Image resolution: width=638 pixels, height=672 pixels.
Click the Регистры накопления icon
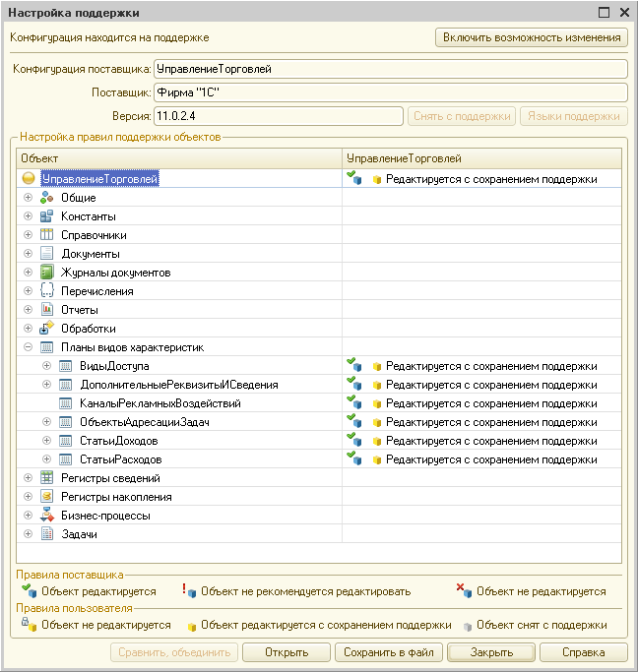[46, 497]
